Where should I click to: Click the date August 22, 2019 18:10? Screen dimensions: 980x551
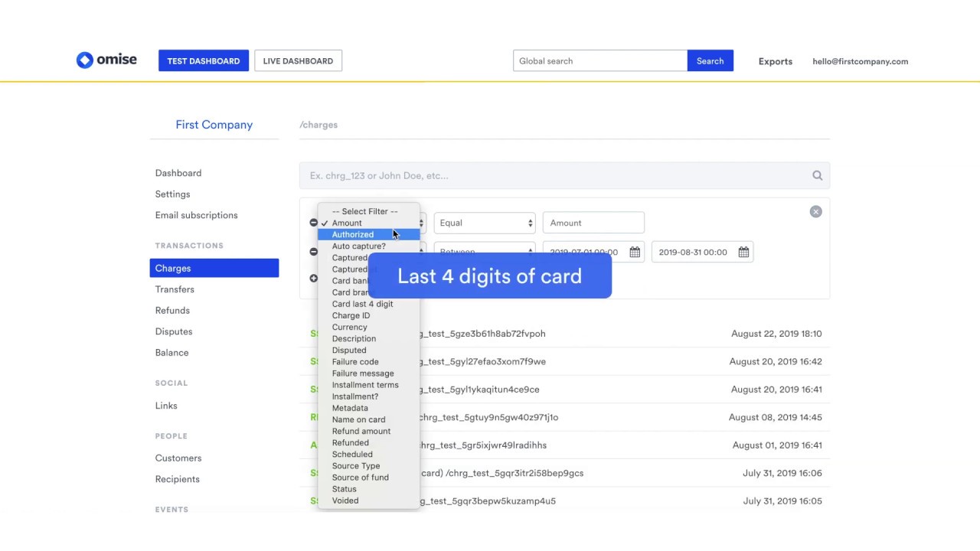click(x=776, y=334)
